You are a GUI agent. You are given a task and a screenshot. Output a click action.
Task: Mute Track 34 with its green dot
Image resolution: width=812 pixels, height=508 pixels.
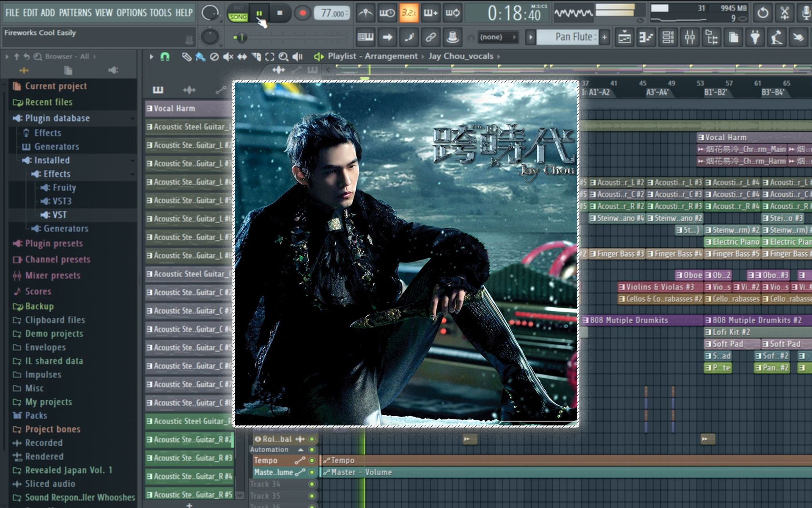click(312, 484)
